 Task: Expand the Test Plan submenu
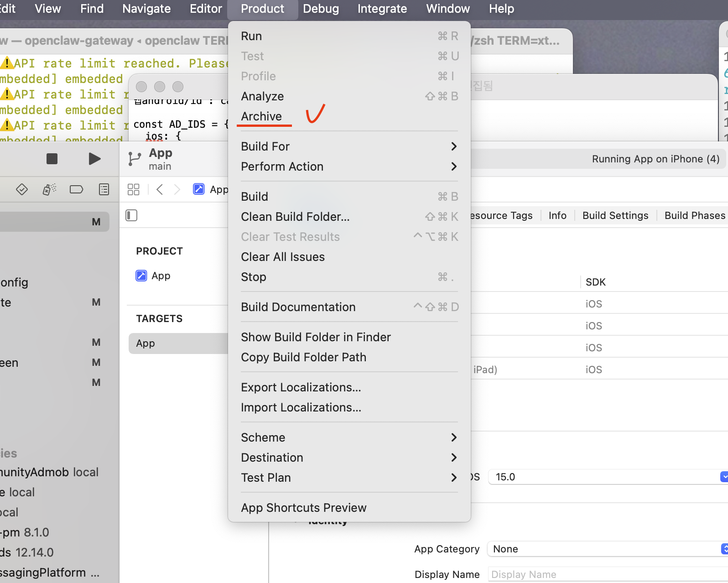349,478
